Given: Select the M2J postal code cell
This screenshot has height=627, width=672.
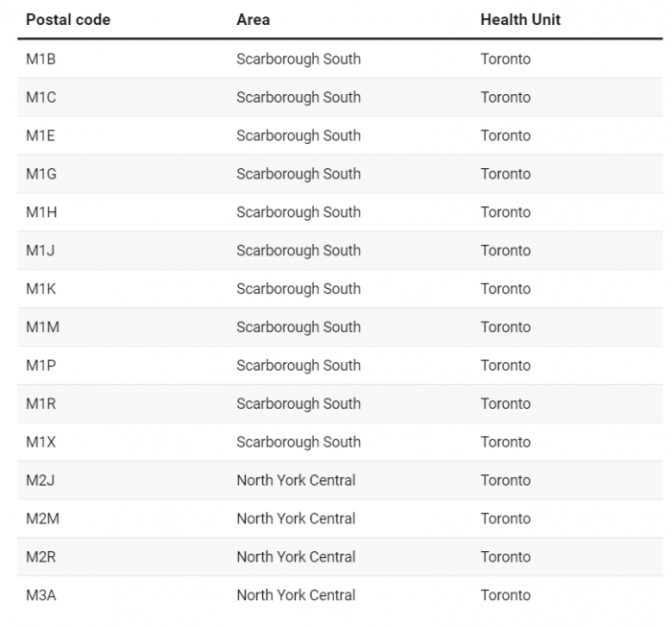Looking at the screenshot, I should [40, 480].
